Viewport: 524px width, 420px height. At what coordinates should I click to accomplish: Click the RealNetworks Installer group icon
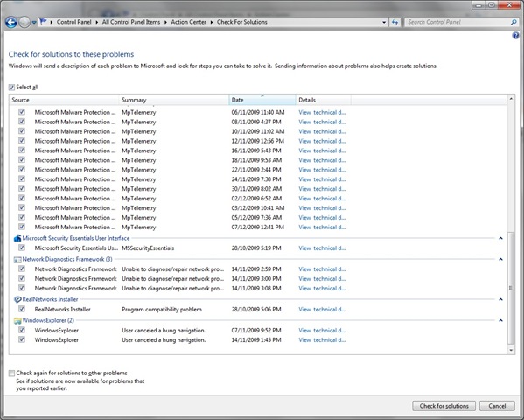(17, 299)
